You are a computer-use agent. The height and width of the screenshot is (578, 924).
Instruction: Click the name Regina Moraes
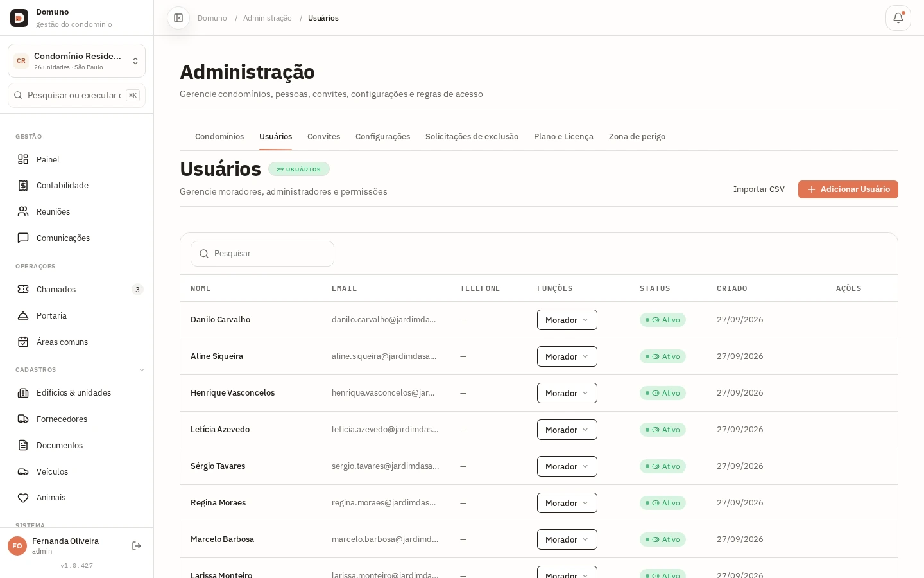[x=218, y=503]
